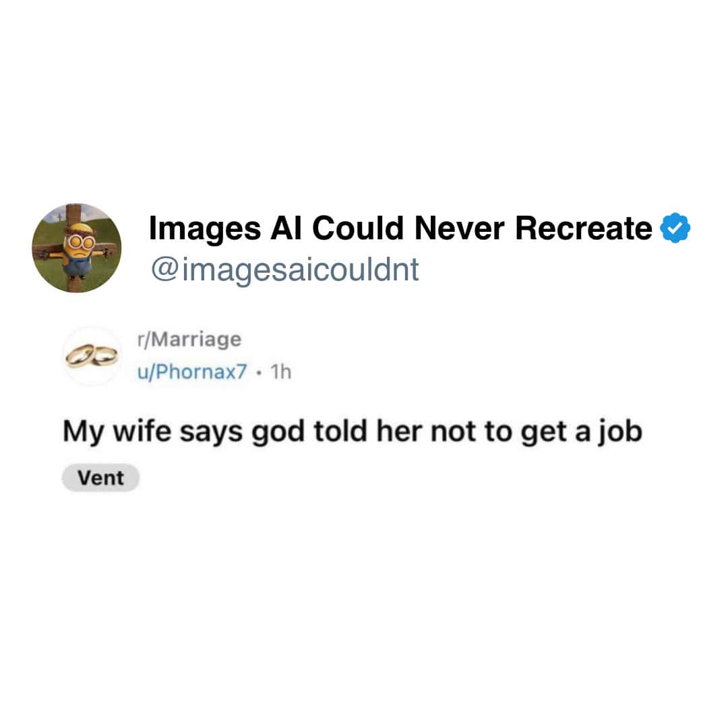Image resolution: width=728 pixels, height=728 pixels.
Task: Click the word "says" in the post title
Action: [x=211, y=433]
